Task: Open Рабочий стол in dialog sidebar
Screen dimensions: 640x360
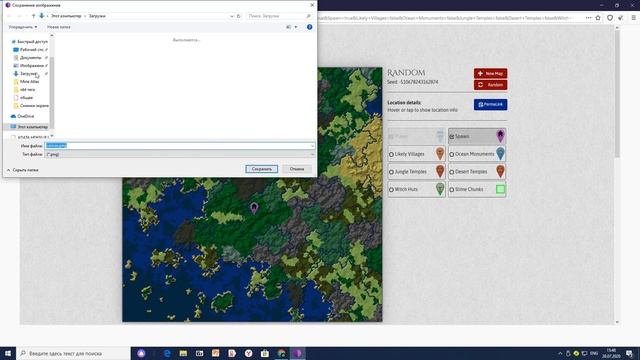Action: (31, 49)
